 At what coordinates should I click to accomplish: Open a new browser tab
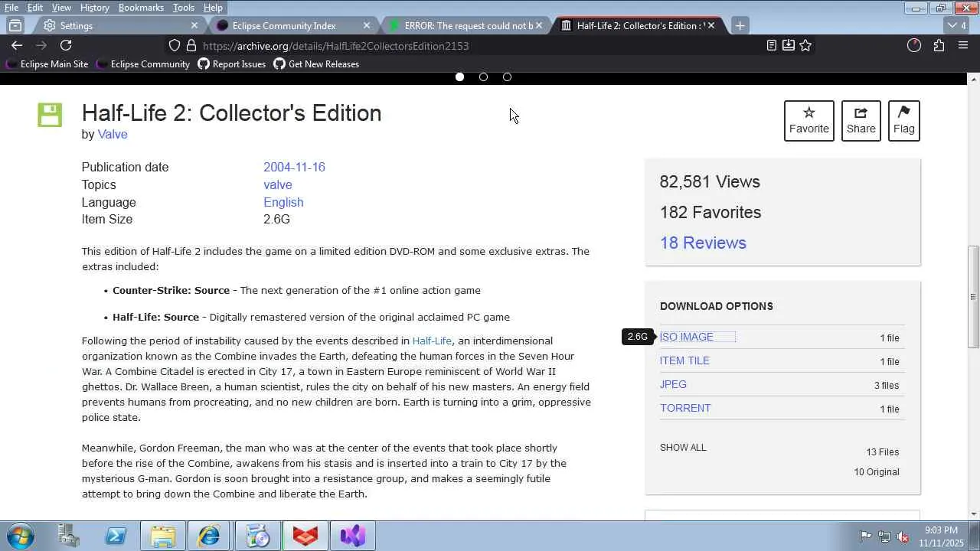point(740,25)
